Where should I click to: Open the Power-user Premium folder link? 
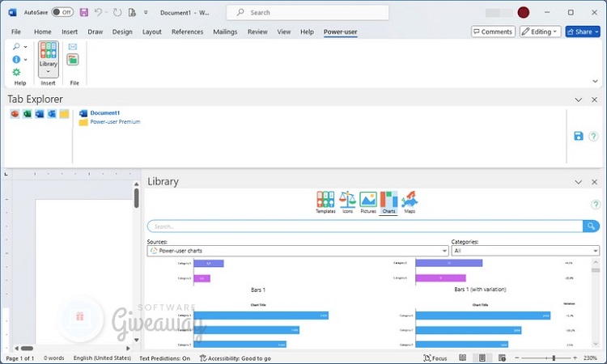point(114,122)
